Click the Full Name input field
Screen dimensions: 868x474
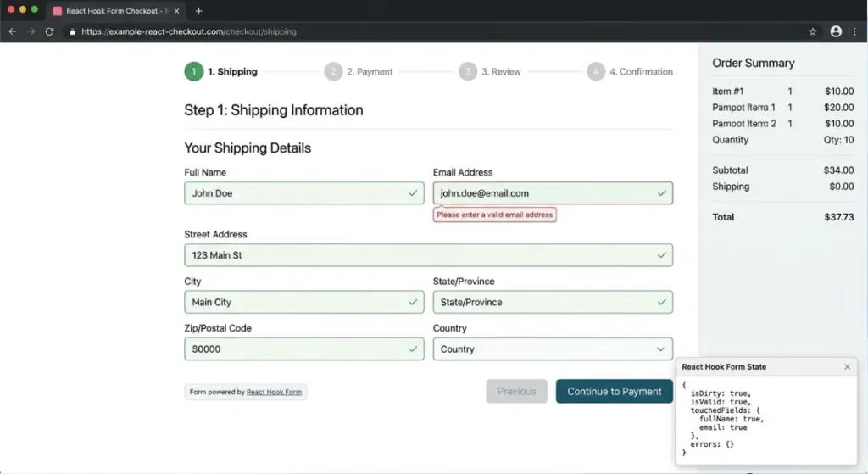(304, 193)
